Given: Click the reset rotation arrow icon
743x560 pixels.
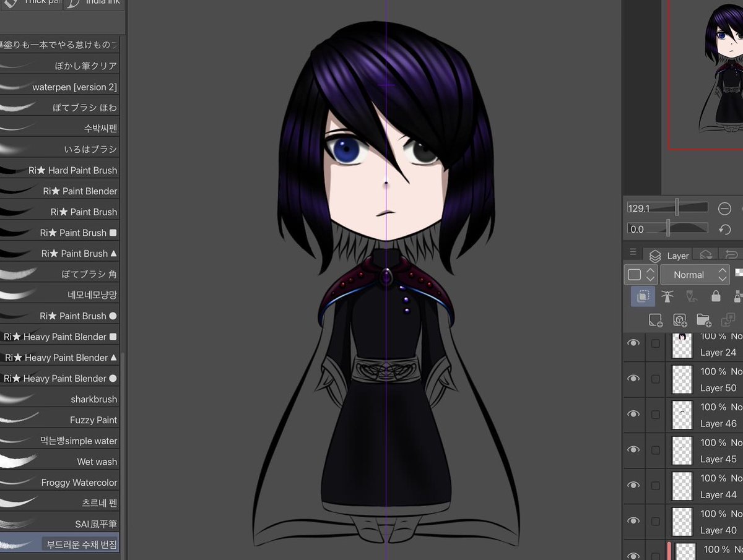Looking at the screenshot, I should [x=724, y=230].
